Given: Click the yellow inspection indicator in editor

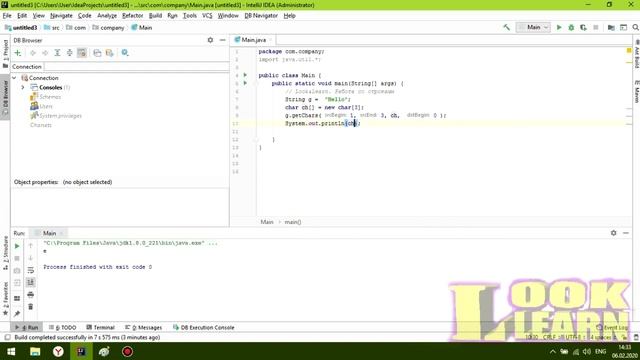Looking at the screenshot, I should point(629,51).
